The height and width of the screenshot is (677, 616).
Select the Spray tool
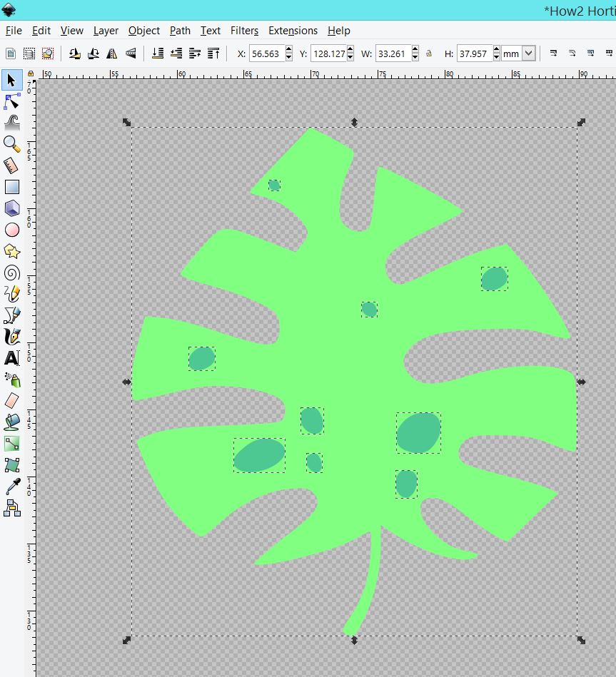click(11, 380)
